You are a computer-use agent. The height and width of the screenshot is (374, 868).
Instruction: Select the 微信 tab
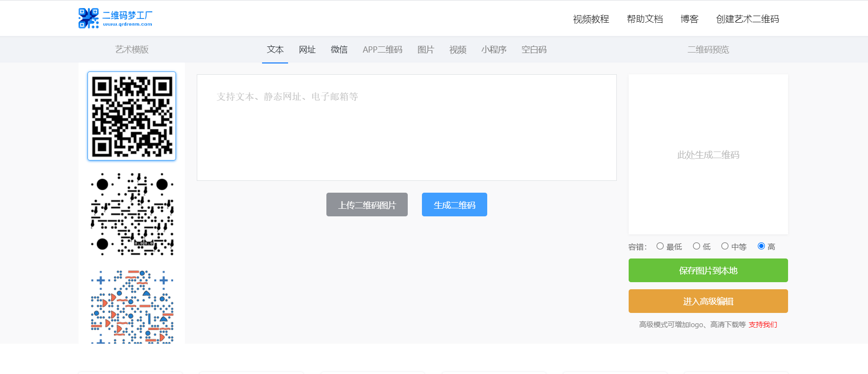339,49
